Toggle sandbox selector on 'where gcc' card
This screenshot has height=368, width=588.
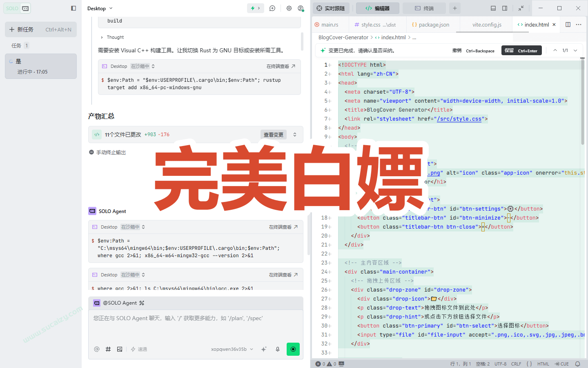pyautogui.click(x=133, y=275)
